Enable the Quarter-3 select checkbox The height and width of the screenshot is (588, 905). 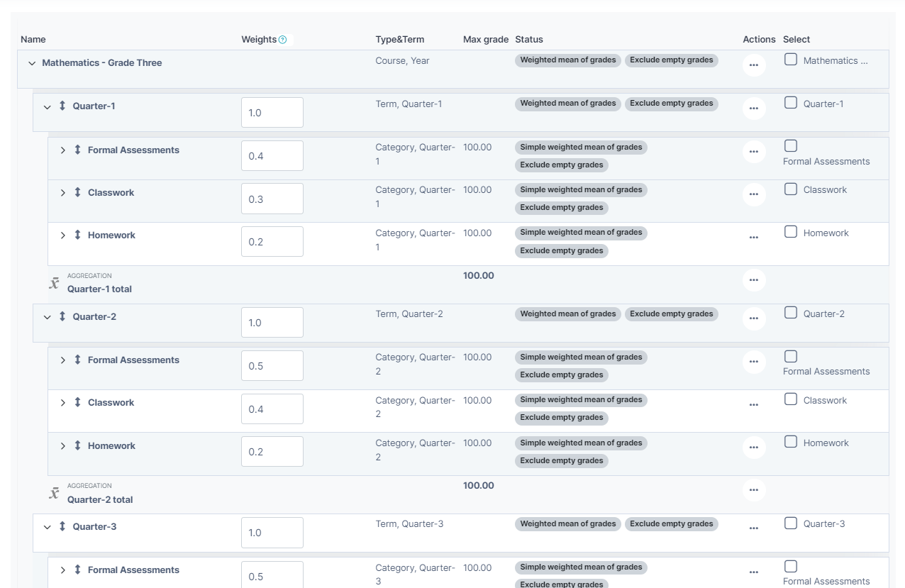(791, 523)
